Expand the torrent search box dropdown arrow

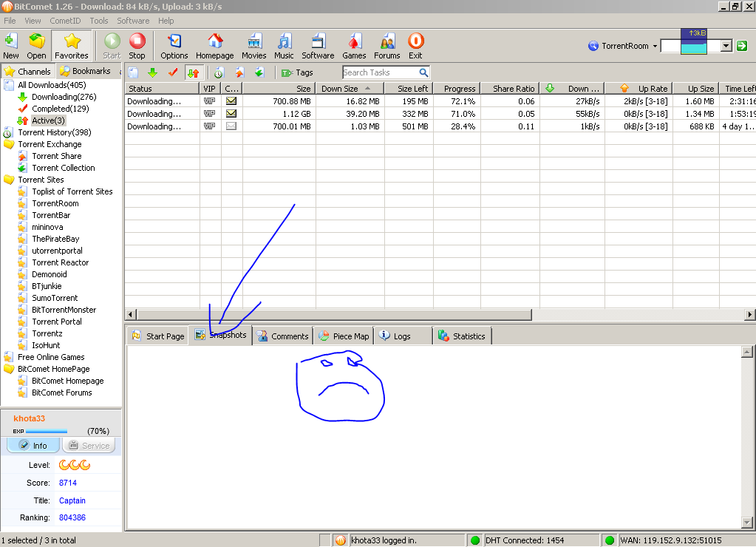(x=726, y=46)
